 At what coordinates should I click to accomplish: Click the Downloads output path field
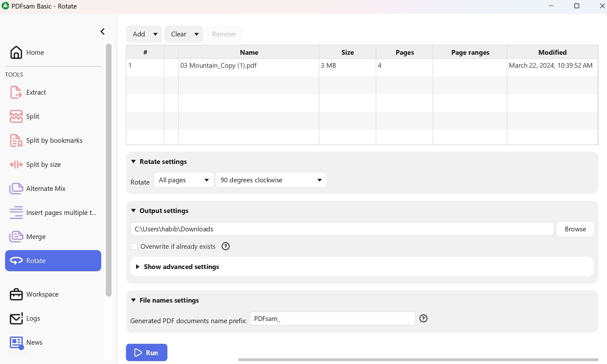tap(342, 229)
